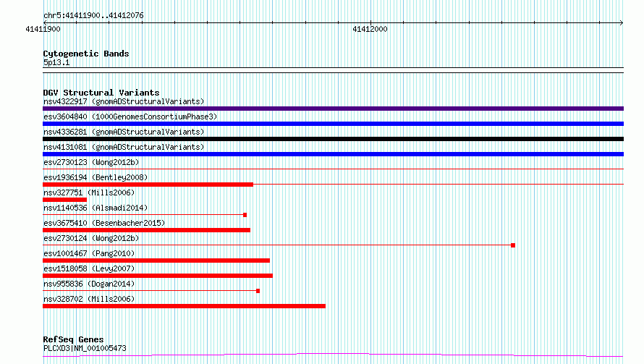Click the red bar under esv3675410
Screen dimensions: 644x364
click(x=147, y=230)
